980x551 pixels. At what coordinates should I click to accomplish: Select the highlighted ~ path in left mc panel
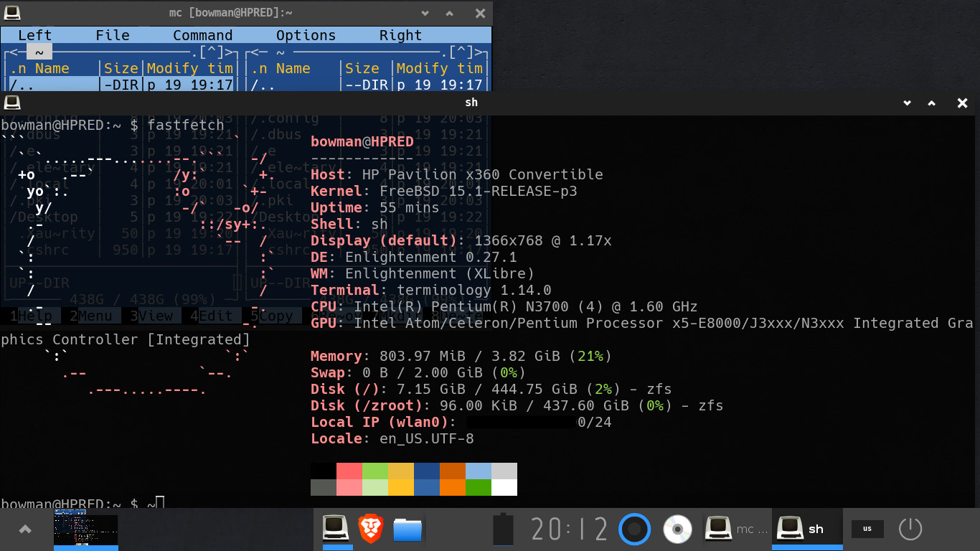pos(39,52)
